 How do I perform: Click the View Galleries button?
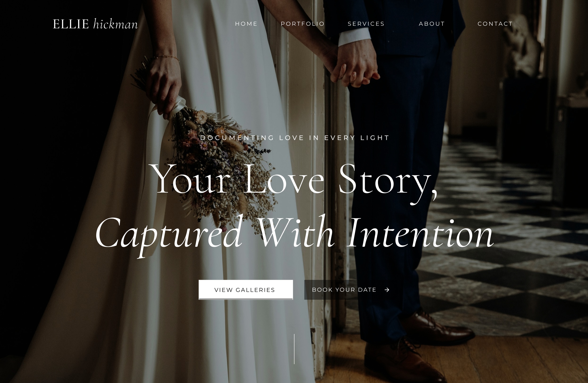click(x=246, y=290)
